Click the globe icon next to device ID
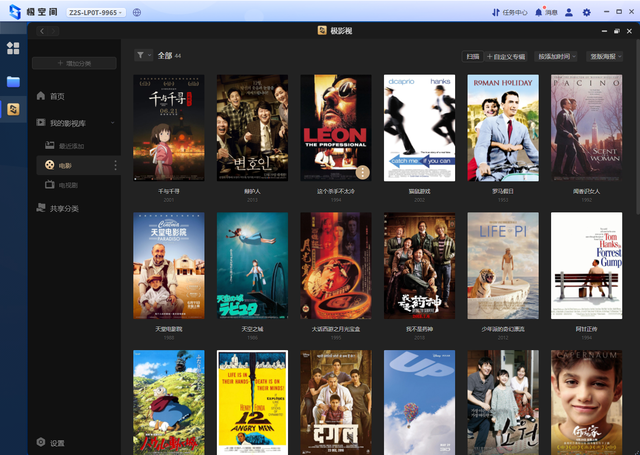Screen dimensions: 640x455 [x=137, y=13]
